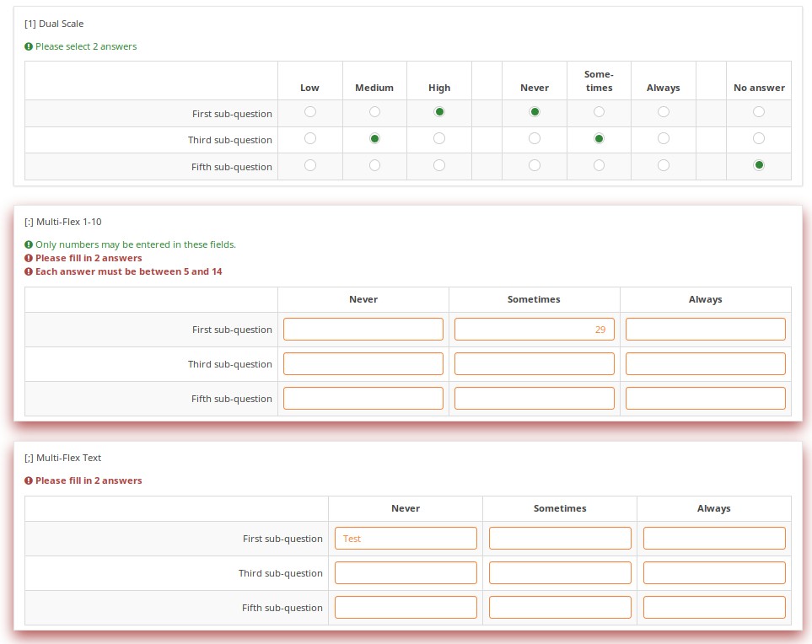Select No answer for First sub-question
Viewport: 812px width, 644px height.
tap(759, 112)
